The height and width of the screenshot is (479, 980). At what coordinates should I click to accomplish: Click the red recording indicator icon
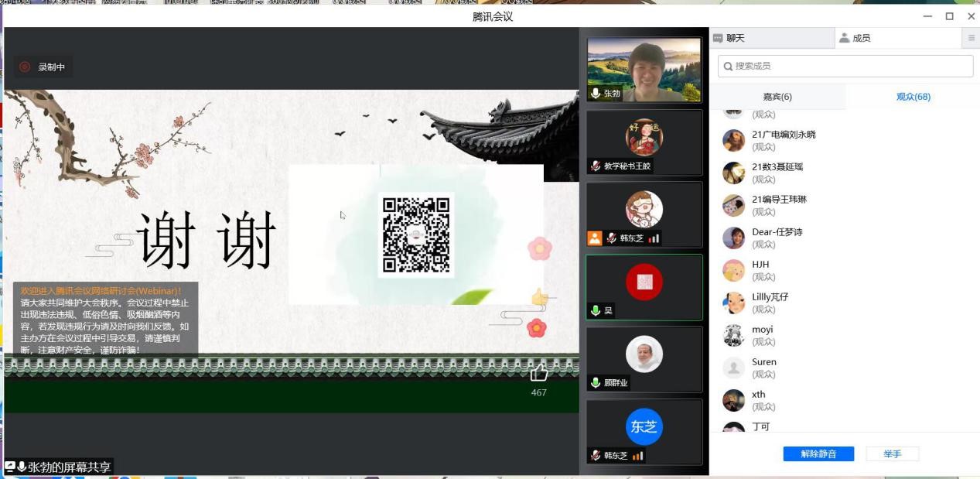coord(25,67)
